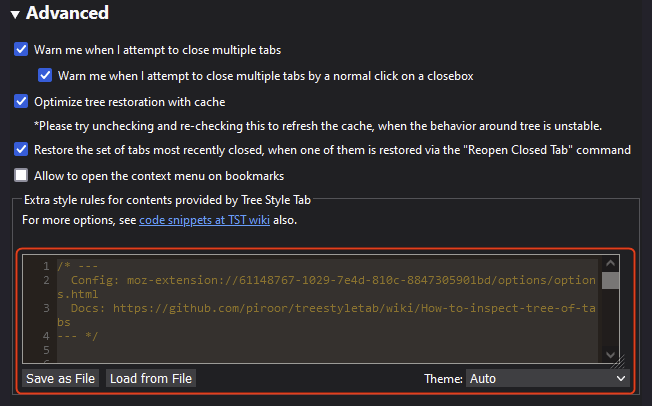
Task: Click the style rules editor scrollbar thumb
Action: pyautogui.click(x=610, y=278)
